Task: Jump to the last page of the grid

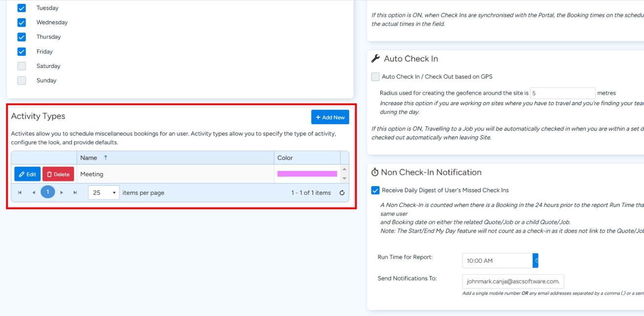Action: (x=75, y=193)
